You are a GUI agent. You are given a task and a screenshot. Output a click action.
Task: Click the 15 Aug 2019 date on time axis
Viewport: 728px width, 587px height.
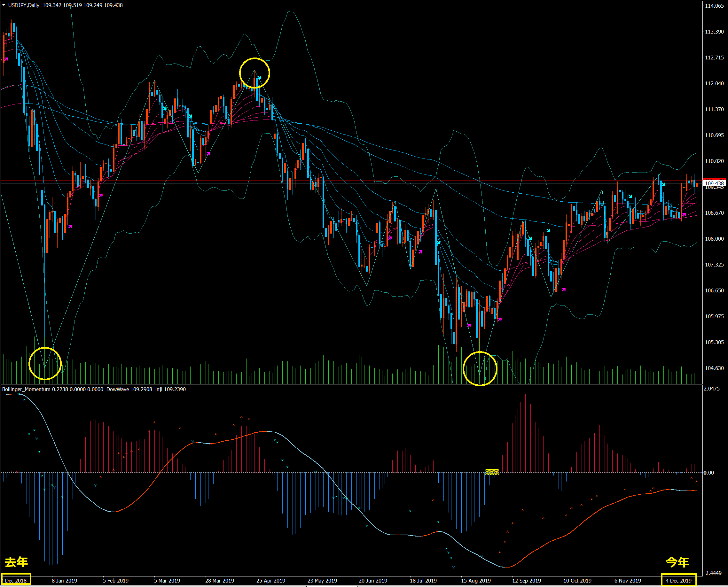[x=476, y=581]
